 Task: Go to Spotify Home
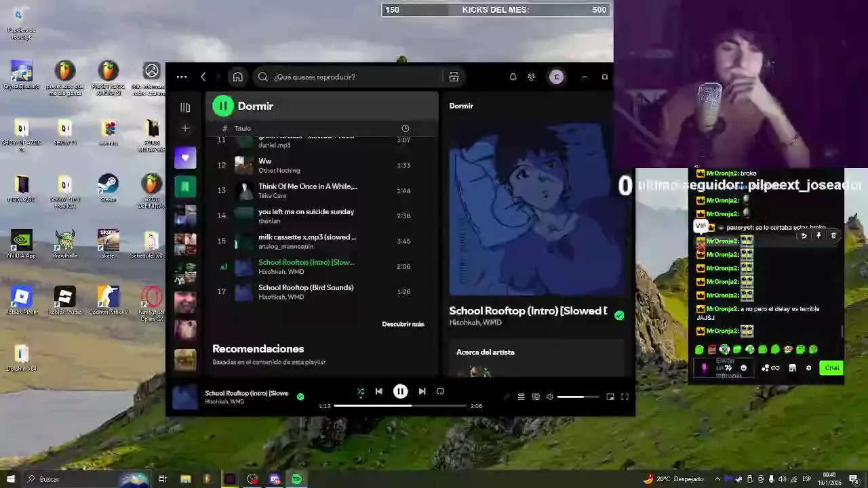click(x=237, y=77)
